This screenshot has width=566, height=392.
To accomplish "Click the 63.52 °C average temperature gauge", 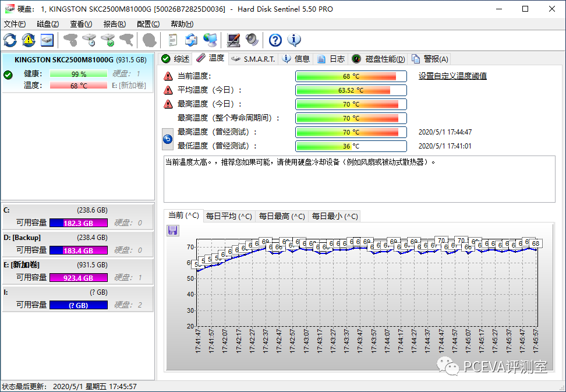I will (x=351, y=90).
